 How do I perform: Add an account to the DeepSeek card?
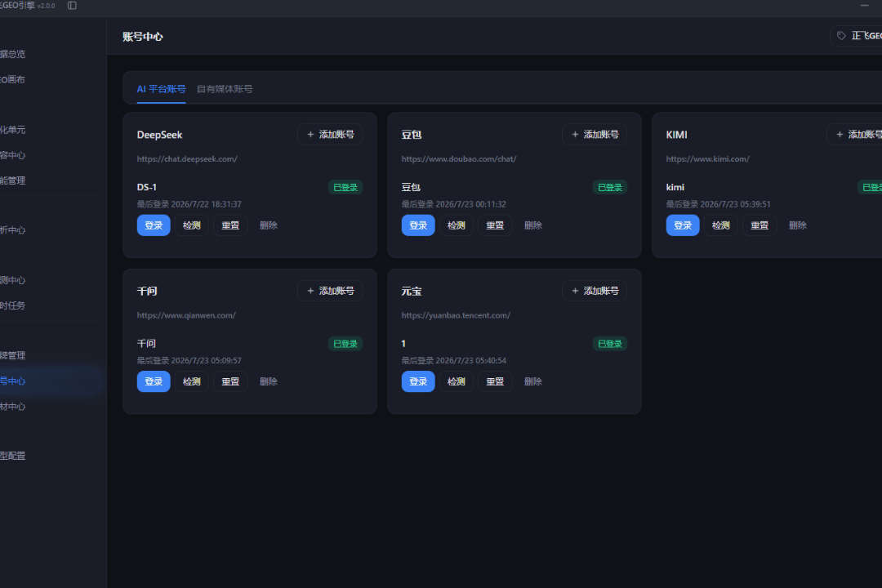(330, 135)
